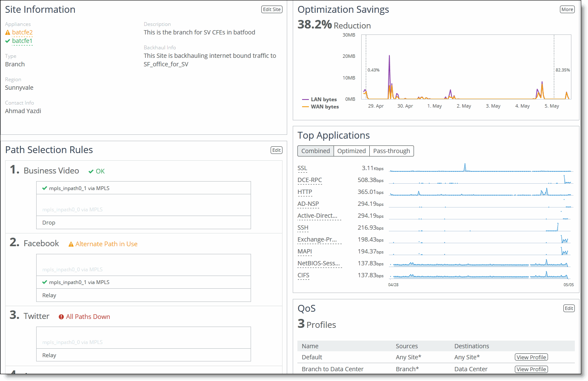The image size is (588, 381).
Task: Click the DCE-RPC traffic sparkline chart
Action: click(481, 180)
